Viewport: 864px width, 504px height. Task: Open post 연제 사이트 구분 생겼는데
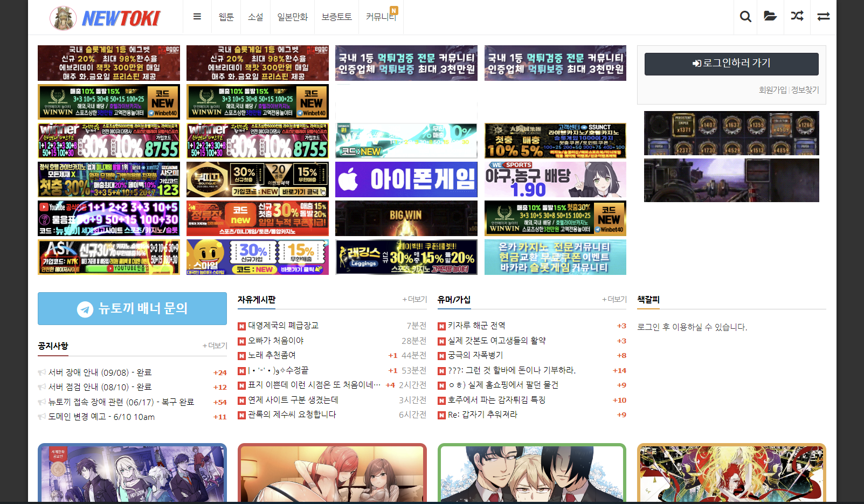pyautogui.click(x=293, y=400)
